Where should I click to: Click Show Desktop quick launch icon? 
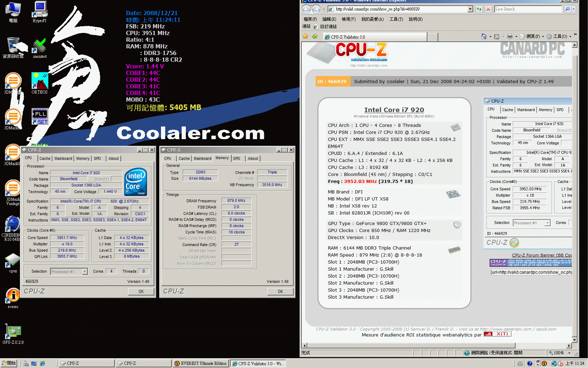click(34, 364)
